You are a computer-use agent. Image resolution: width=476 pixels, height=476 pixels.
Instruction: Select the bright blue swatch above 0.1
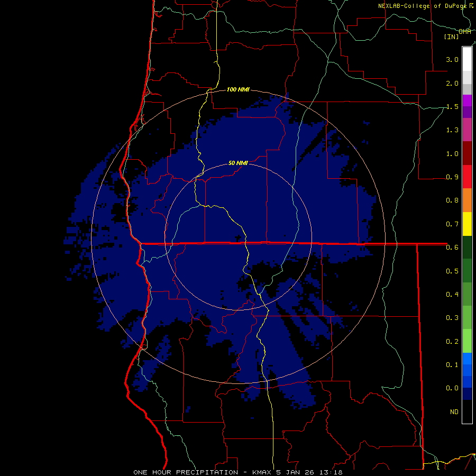pos(467,359)
